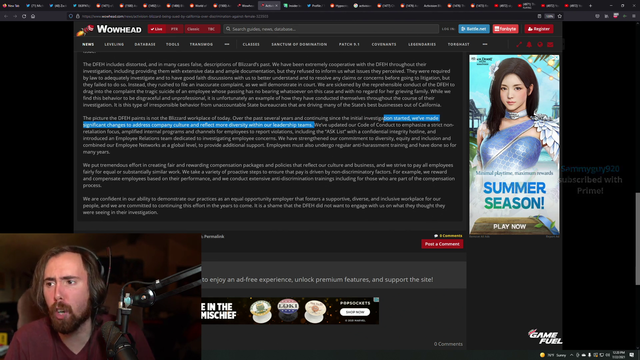Click the page vertical scrollbar thumb
Screen dimensions: 640x360
click(x=638, y=239)
